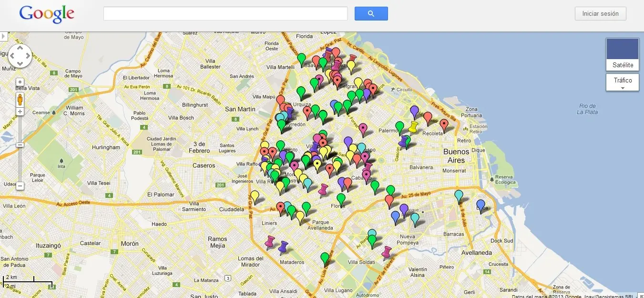Select the yellow marker near Ciudadela
This screenshot has height=298, width=644.
tap(255, 196)
